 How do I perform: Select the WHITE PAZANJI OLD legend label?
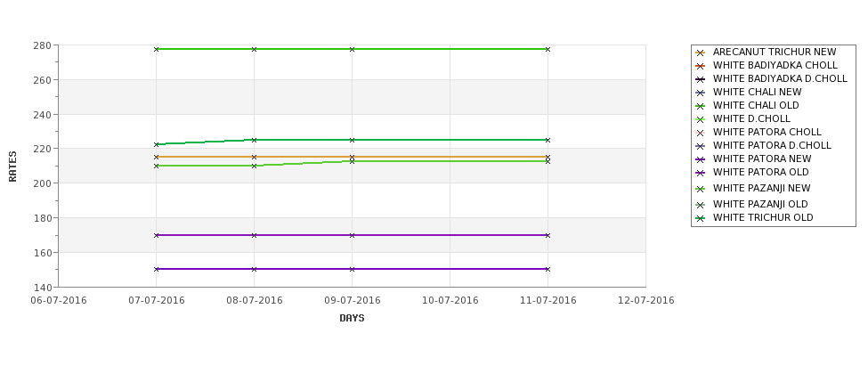(x=760, y=204)
